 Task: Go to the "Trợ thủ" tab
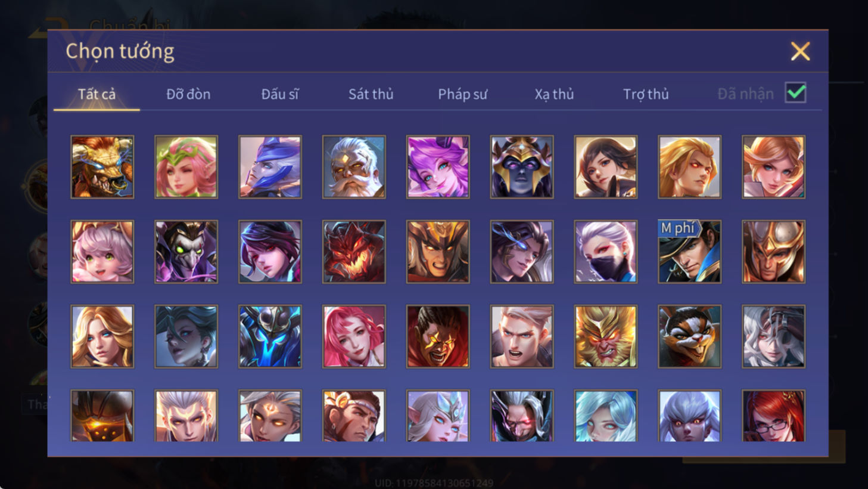pos(646,94)
